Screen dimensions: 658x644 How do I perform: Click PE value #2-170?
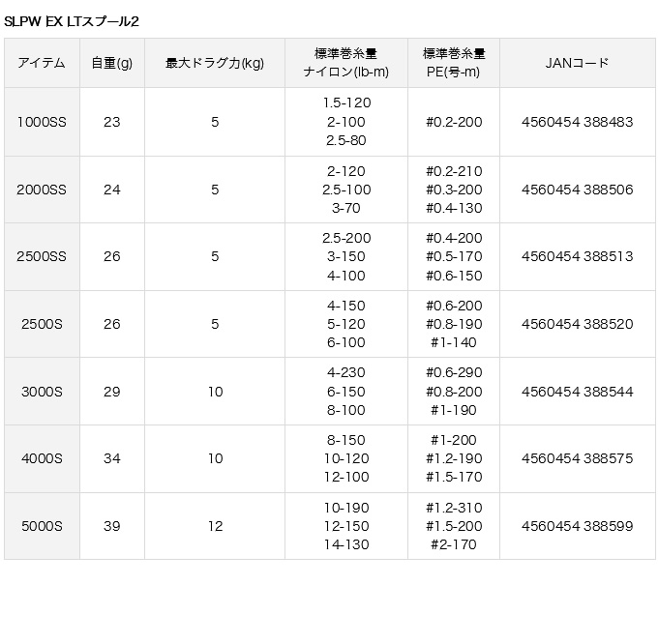click(x=454, y=544)
